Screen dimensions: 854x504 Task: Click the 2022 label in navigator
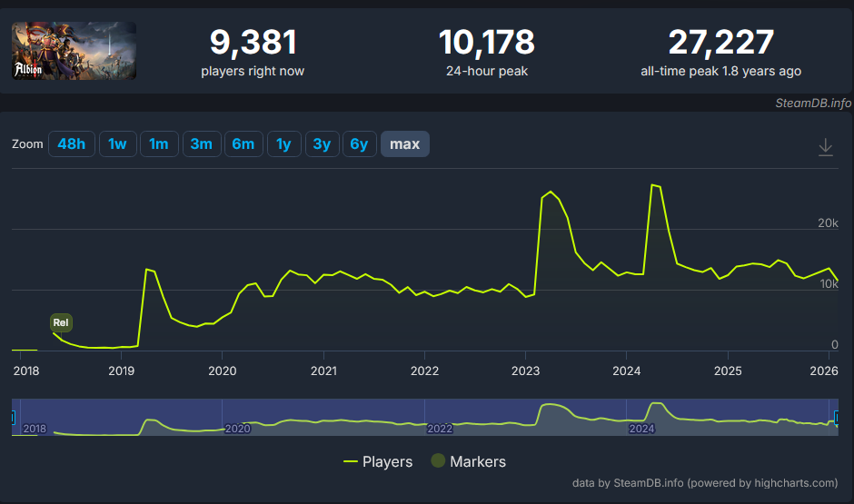tap(440, 429)
